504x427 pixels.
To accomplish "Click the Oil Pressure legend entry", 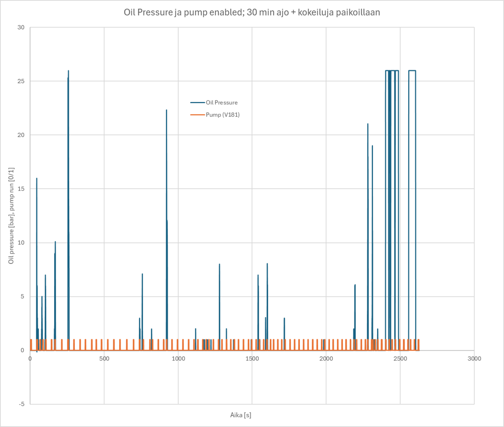I will [x=221, y=102].
